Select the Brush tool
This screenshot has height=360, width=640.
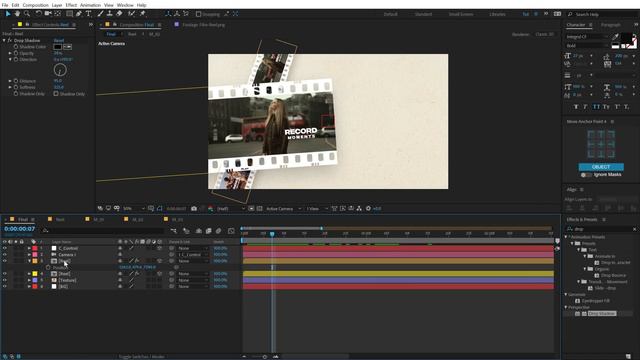(100, 14)
